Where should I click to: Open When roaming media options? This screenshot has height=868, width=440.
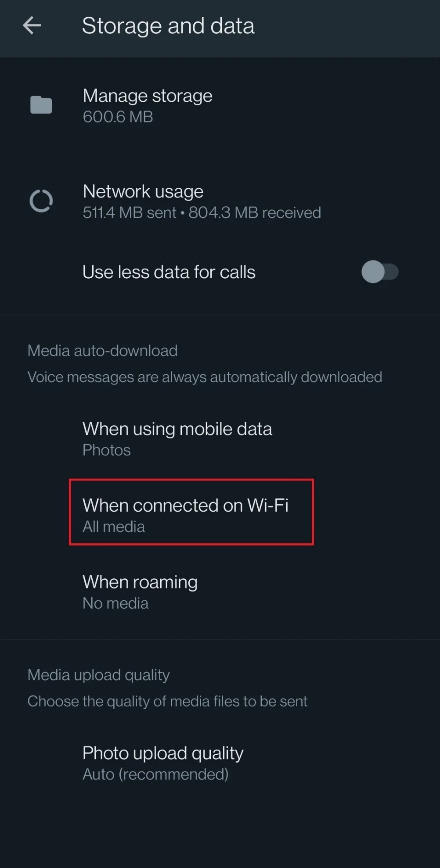pyautogui.click(x=220, y=592)
